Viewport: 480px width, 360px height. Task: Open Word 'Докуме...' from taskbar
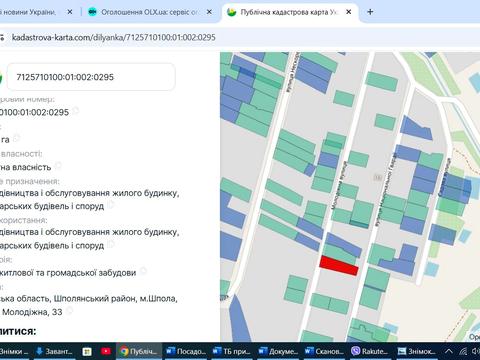click(x=278, y=351)
